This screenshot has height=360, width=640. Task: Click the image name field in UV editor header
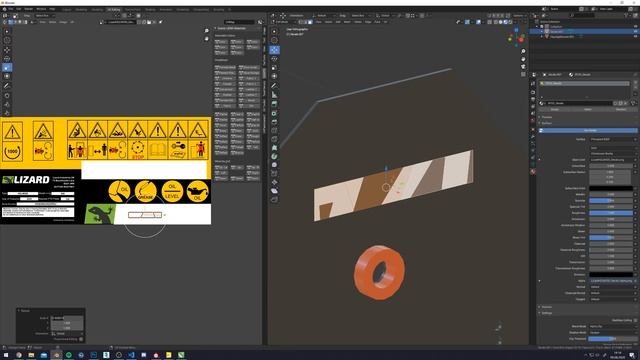(121, 22)
